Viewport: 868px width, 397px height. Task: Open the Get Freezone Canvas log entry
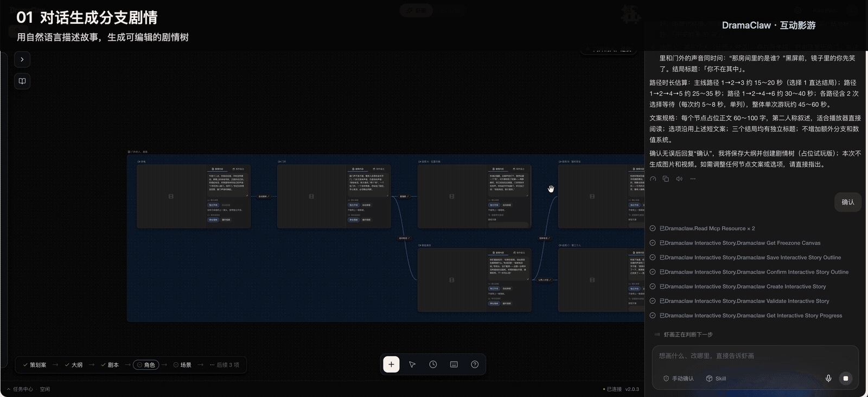pyautogui.click(x=735, y=243)
